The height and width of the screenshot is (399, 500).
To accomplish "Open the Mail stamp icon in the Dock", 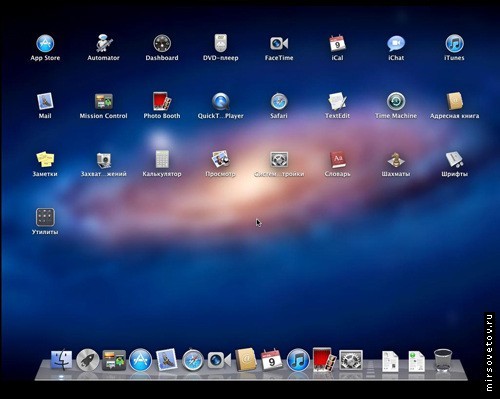I will click(166, 360).
